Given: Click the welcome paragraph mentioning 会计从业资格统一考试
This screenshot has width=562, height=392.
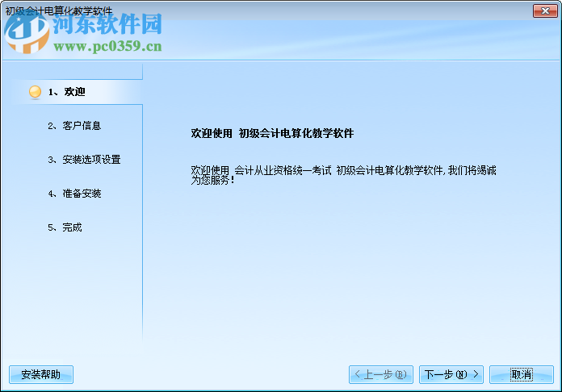Looking at the screenshot, I should [343, 175].
